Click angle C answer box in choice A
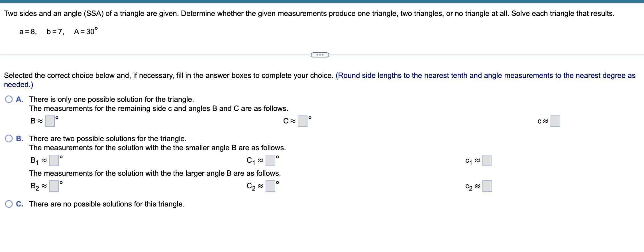 pos(302,121)
